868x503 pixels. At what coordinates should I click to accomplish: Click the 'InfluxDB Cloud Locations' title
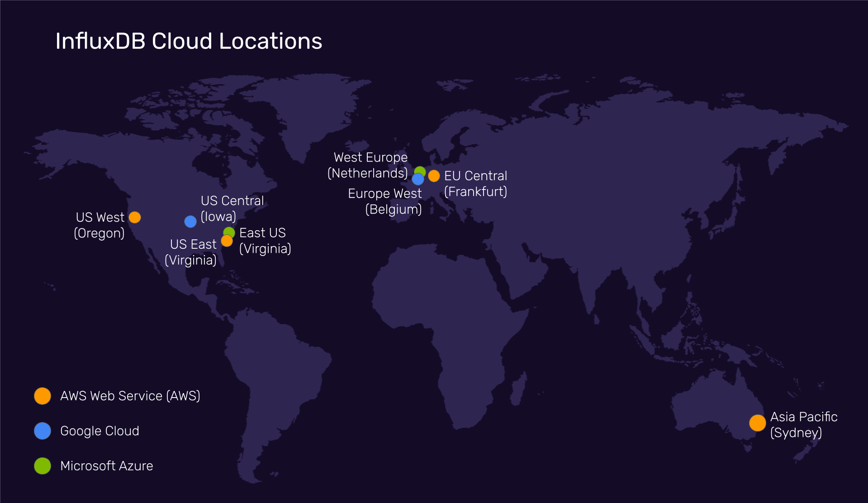pos(189,41)
